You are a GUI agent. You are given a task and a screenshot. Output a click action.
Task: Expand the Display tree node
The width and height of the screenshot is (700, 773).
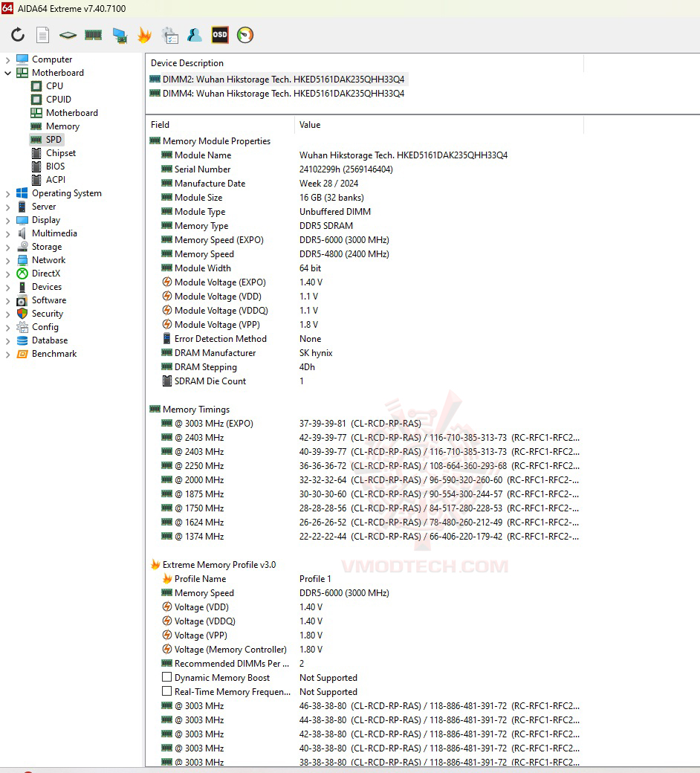[x=7, y=220]
